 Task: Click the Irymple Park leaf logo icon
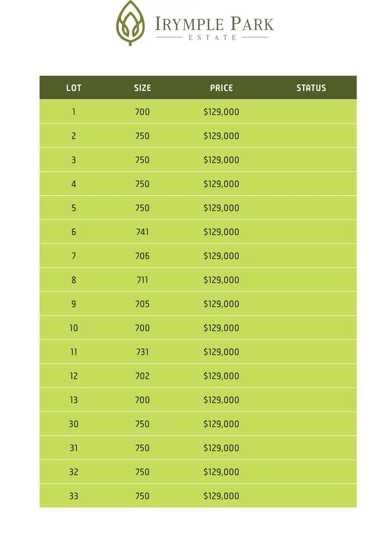[x=130, y=22]
